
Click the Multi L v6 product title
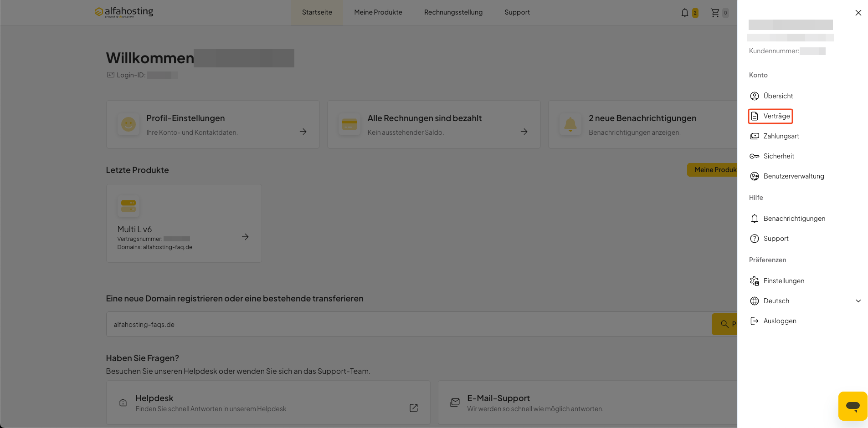coord(134,229)
